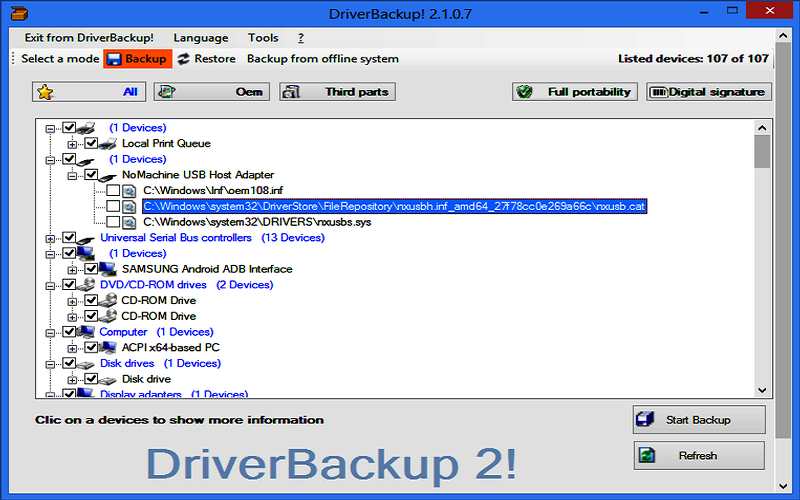
Task: Click the Disk drive device icon
Action: [x=108, y=380]
